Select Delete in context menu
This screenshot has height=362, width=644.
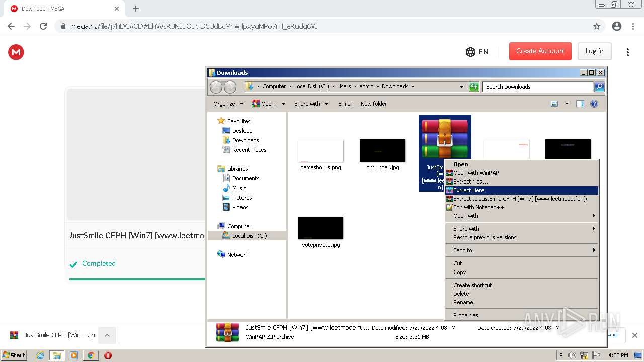[521, 294]
